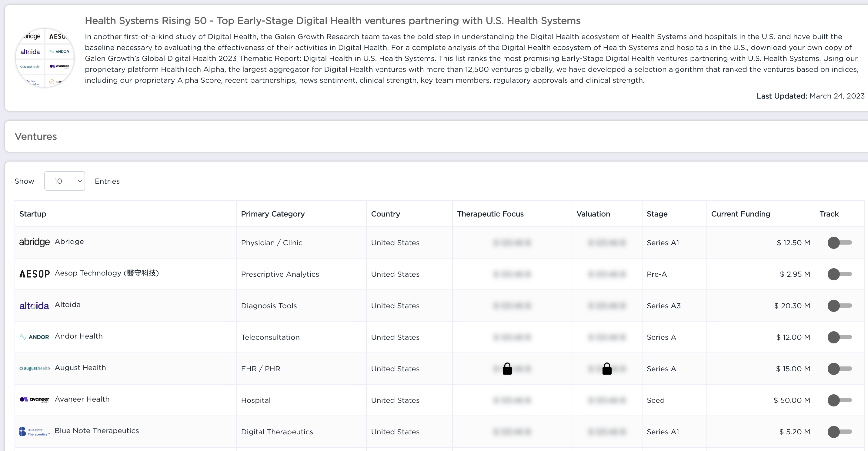Click the Blue Note Therapeutics logo
The image size is (868, 451).
click(x=34, y=431)
